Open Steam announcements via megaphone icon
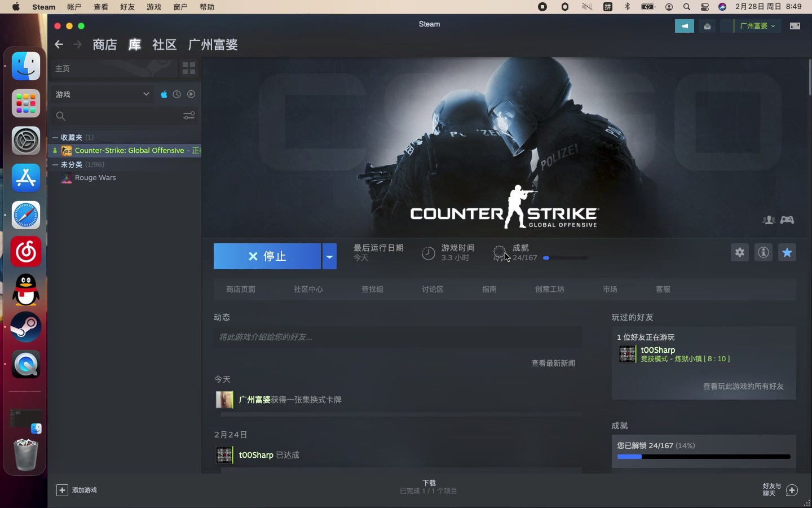Screen dimensions: 812x508 [x=684, y=26]
